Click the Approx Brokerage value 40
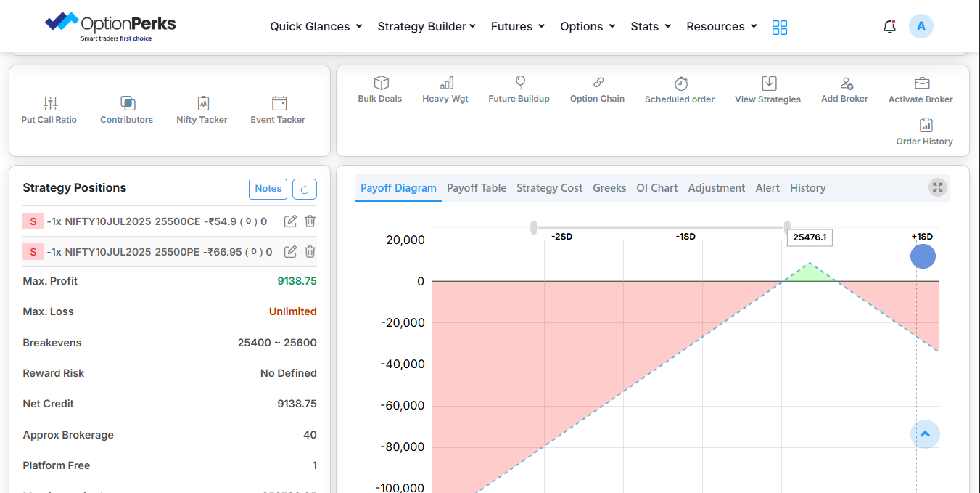 (x=310, y=435)
